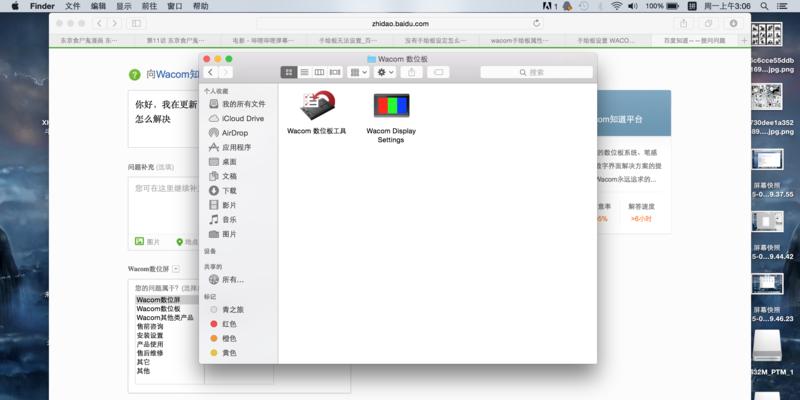Open Wacom Display Settings application
Image resolution: width=800 pixels, height=400 pixels.
(391, 118)
